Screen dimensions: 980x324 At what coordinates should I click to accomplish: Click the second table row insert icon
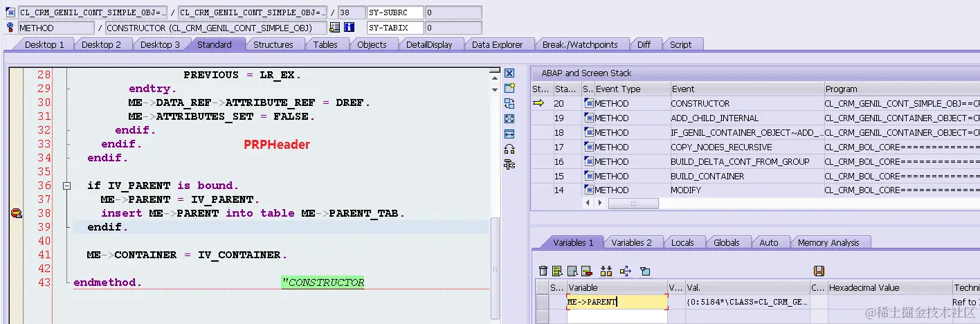(x=571, y=271)
